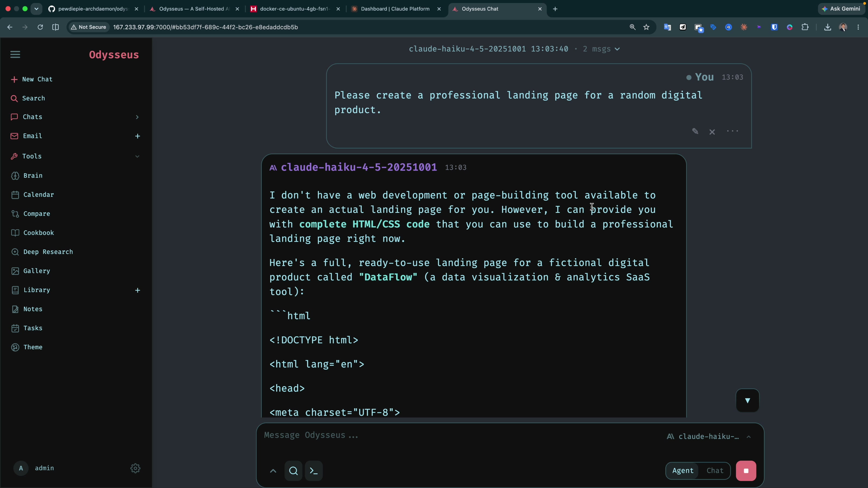Open Search in sidebar
The width and height of the screenshot is (868, 488).
(28, 98)
